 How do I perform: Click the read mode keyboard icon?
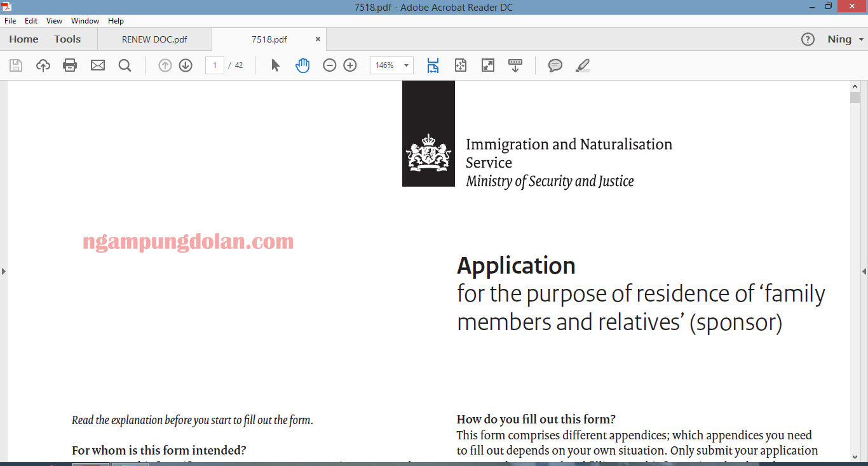click(x=515, y=65)
